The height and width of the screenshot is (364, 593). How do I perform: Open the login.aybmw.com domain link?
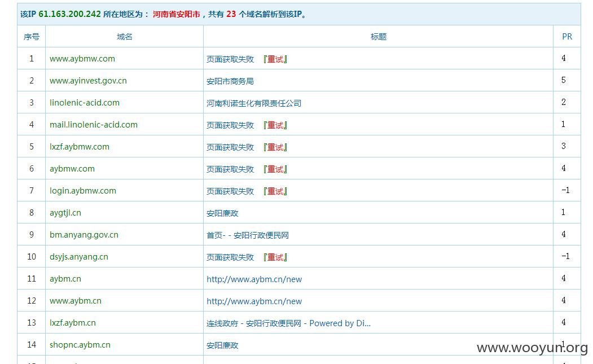(83, 191)
